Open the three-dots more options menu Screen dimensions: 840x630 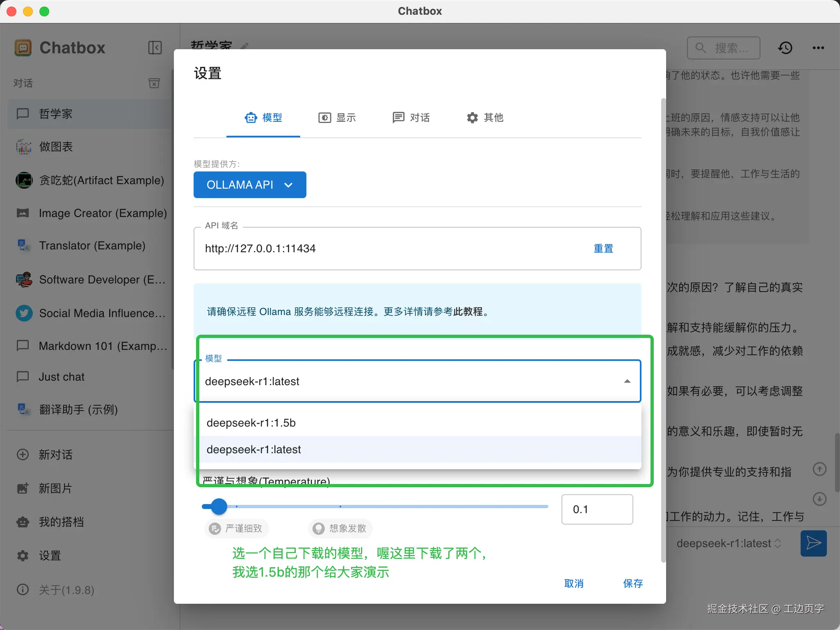[x=818, y=48]
